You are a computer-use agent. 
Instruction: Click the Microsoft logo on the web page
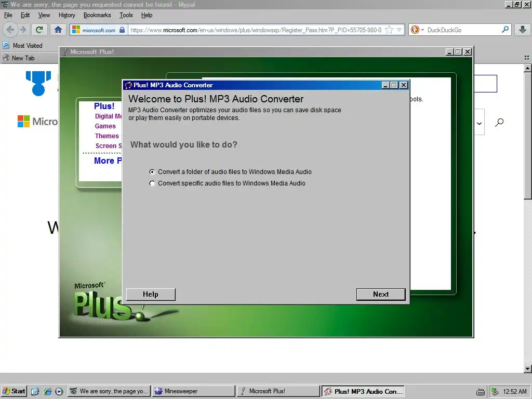23,121
